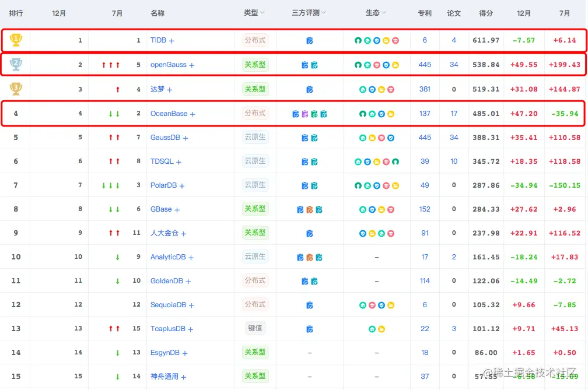Click the purple clipboard icon in OceanBase row

click(x=305, y=114)
